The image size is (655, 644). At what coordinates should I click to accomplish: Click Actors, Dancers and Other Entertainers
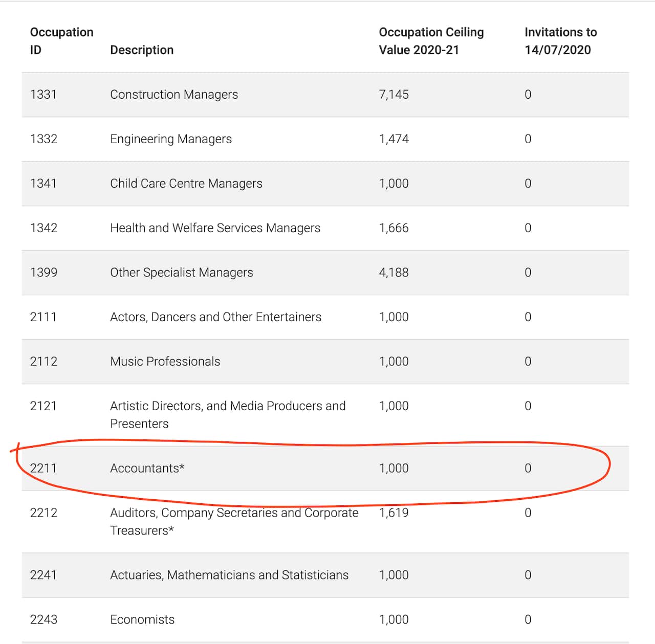click(215, 317)
